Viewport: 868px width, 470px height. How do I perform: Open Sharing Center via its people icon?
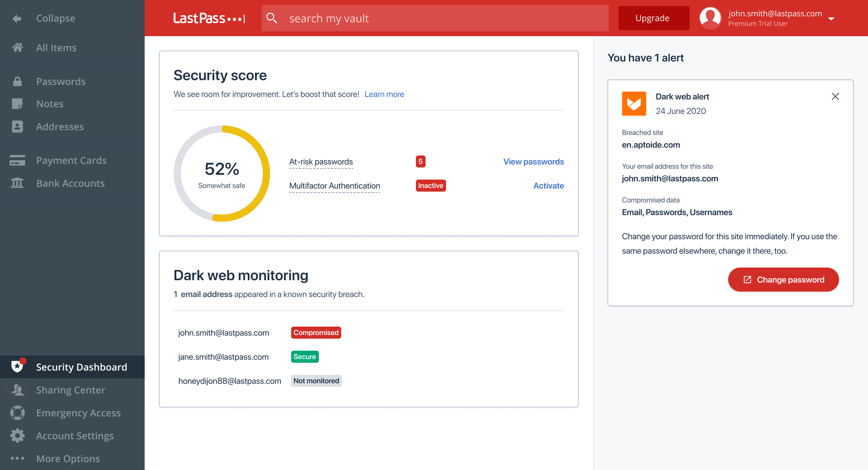tap(17, 390)
